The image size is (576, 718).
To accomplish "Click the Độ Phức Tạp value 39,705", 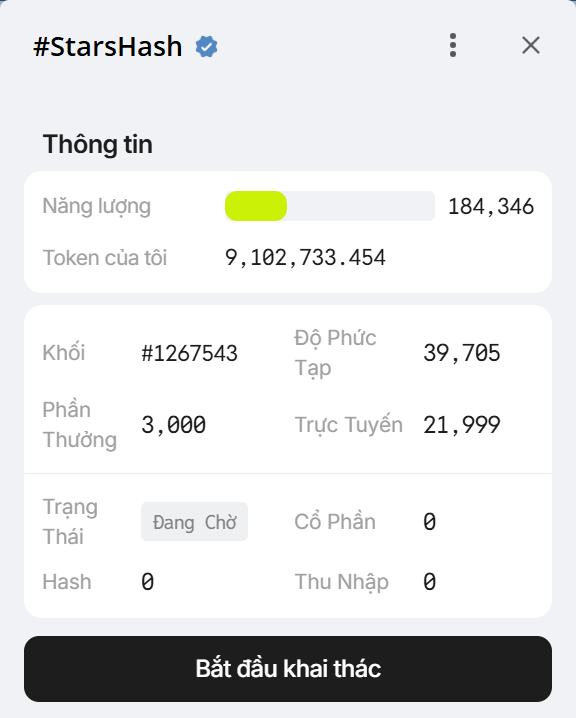I will click(x=462, y=353).
